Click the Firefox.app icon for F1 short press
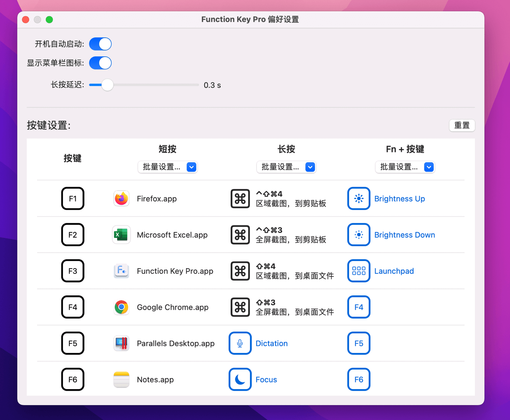The height and width of the screenshot is (420, 510). [x=121, y=199]
